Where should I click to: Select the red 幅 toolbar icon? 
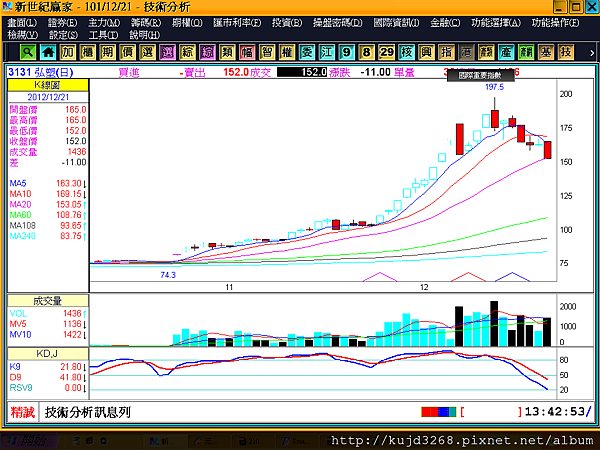247,52
